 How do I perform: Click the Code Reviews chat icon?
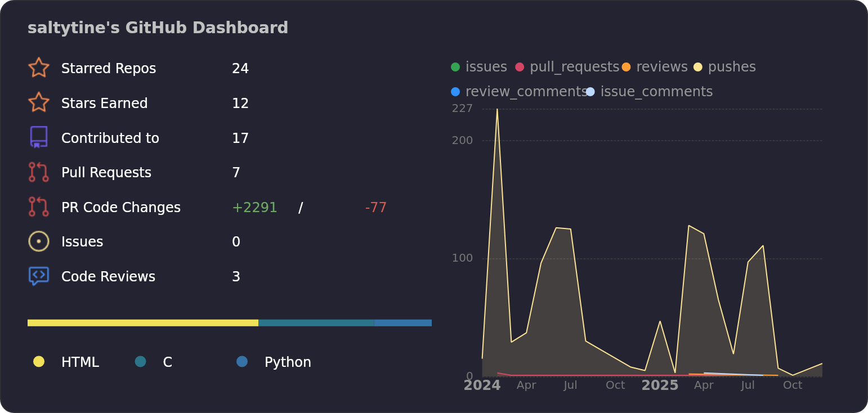(38, 276)
